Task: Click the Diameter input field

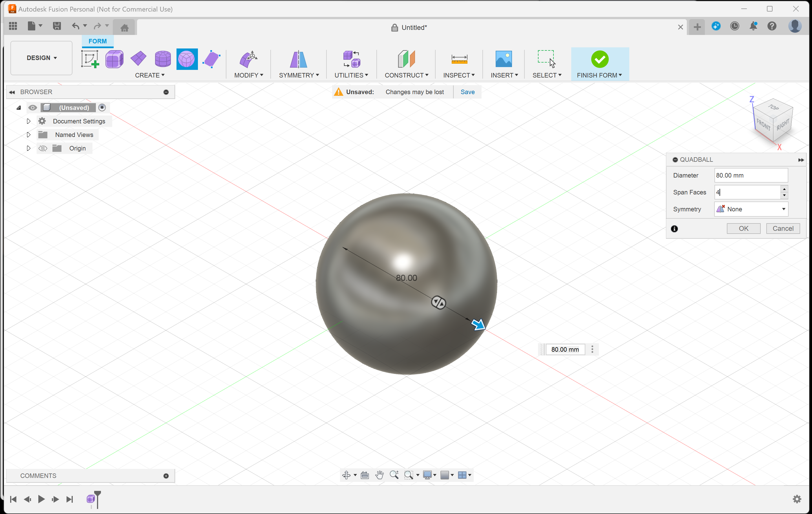Action: (x=751, y=175)
